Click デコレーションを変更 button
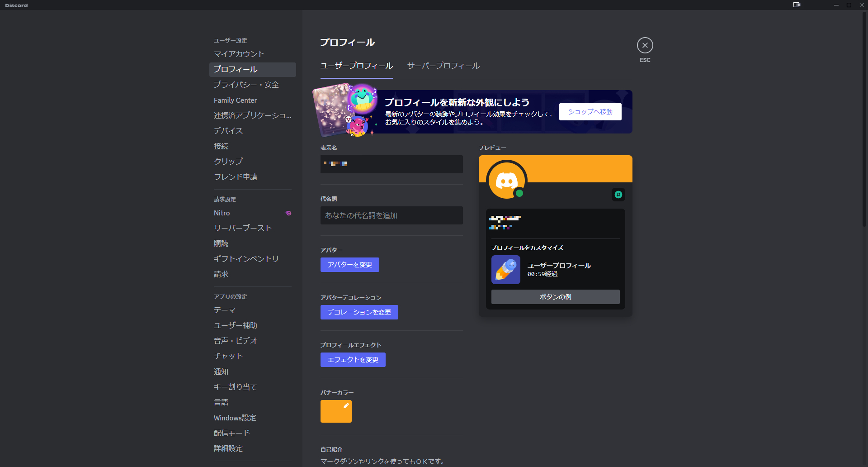868x467 pixels. pyautogui.click(x=359, y=312)
